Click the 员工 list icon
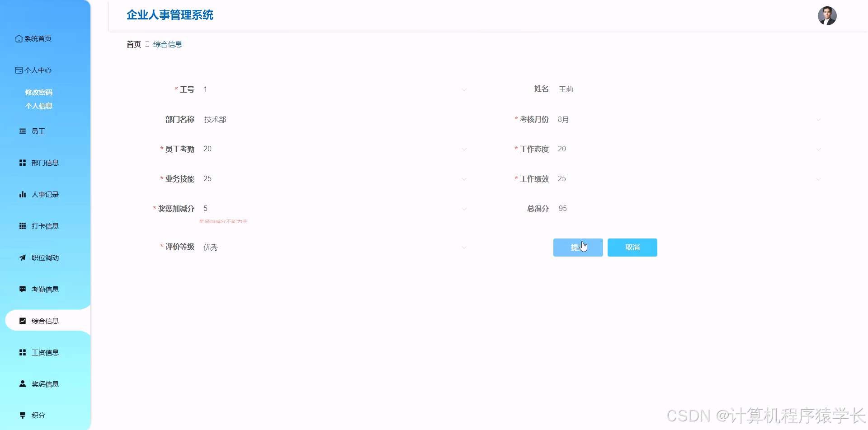Viewport: 868px width, 430px height. pos(23,131)
